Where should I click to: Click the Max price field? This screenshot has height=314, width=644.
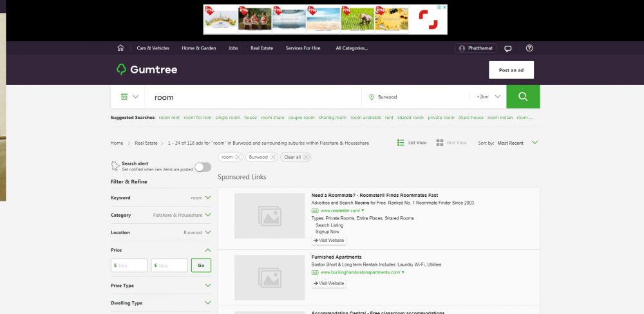click(x=169, y=265)
